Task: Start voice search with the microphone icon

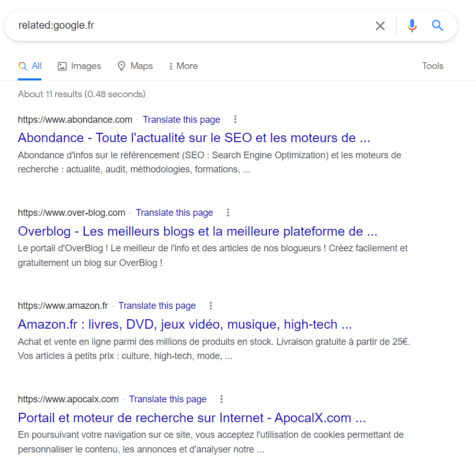Action: (412, 25)
